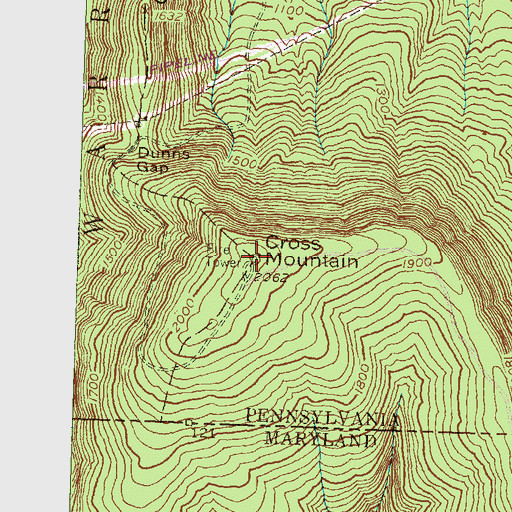Screen dimensions: 512x512
Task: Click the 1800 contour elevation label
Action: tap(362, 378)
